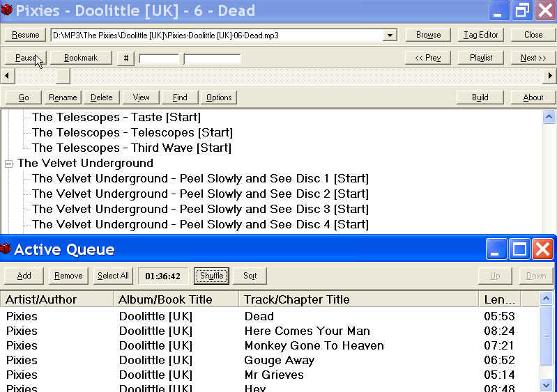Select Peel Slowly and See Disc 2
This screenshot has height=392, width=557.
[200, 194]
